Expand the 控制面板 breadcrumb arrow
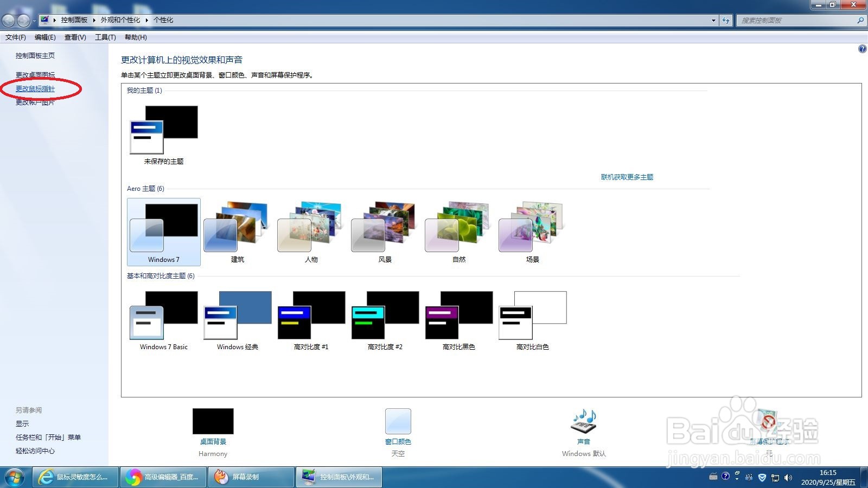Viewport: 868px width, 488px height. click(x=94, y=20)
